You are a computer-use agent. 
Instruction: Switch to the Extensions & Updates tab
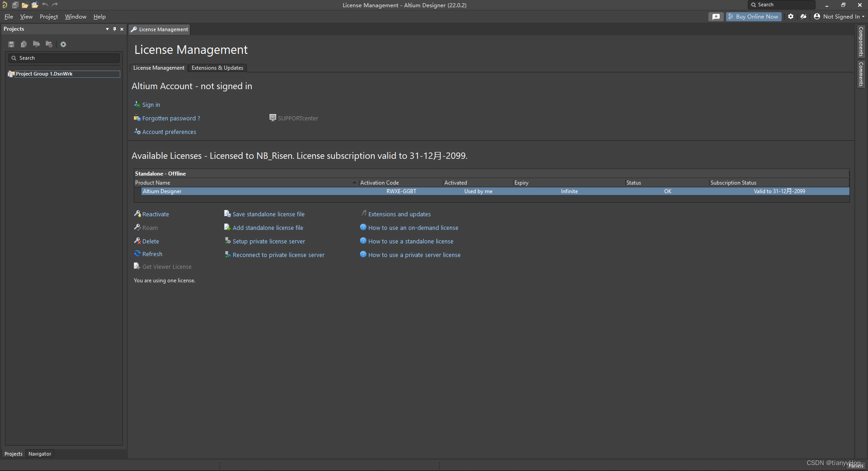(x=217, y=68)
